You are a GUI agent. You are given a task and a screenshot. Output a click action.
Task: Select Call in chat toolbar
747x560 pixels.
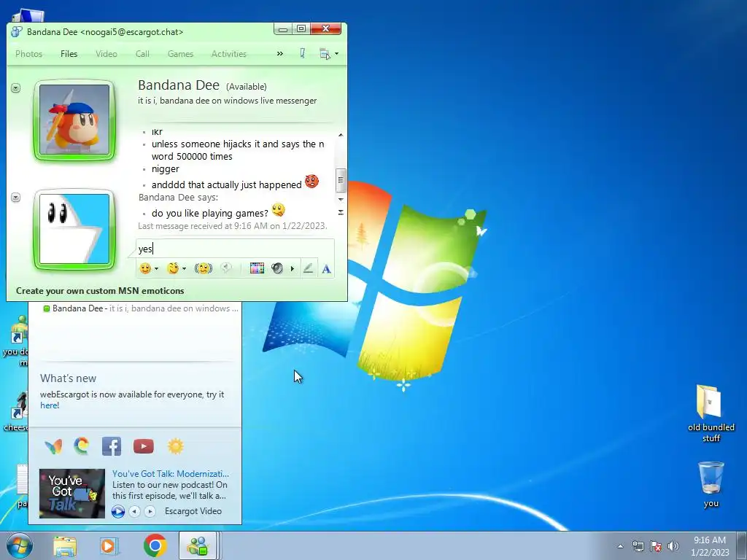tap(142, 54)
